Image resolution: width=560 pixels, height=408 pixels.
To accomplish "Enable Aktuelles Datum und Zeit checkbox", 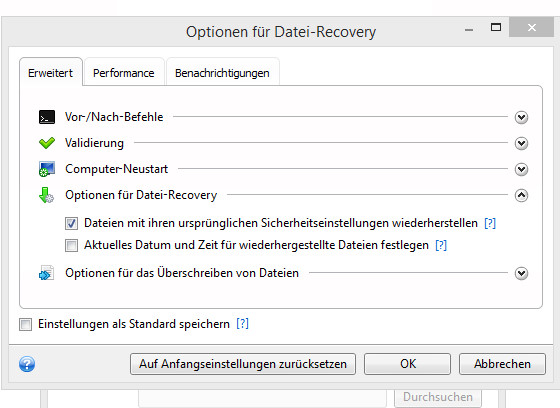I will pyautogui.click(x=71, y=245).
